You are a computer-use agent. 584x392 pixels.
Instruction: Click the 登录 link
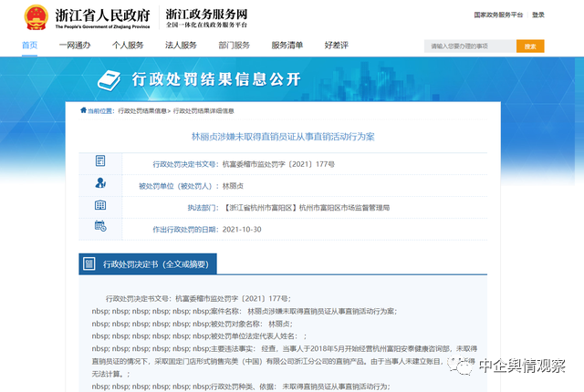(x=538, y=15)
